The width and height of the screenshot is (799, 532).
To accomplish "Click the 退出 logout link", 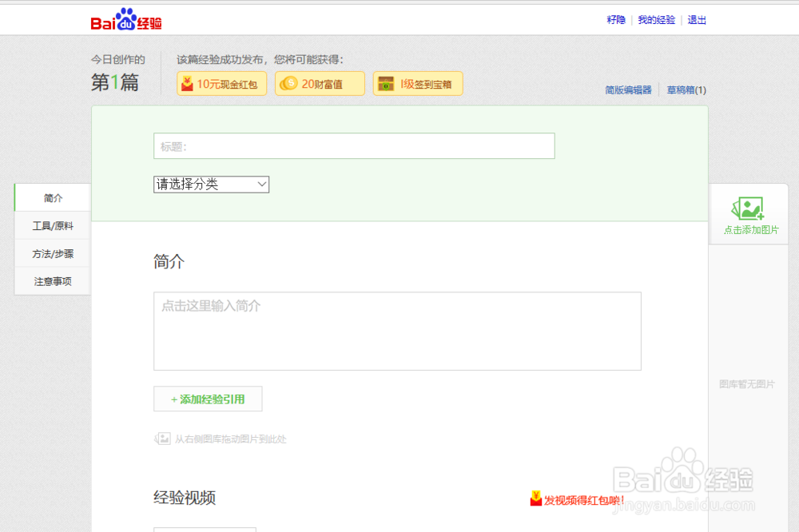I will tap(696, 20).
